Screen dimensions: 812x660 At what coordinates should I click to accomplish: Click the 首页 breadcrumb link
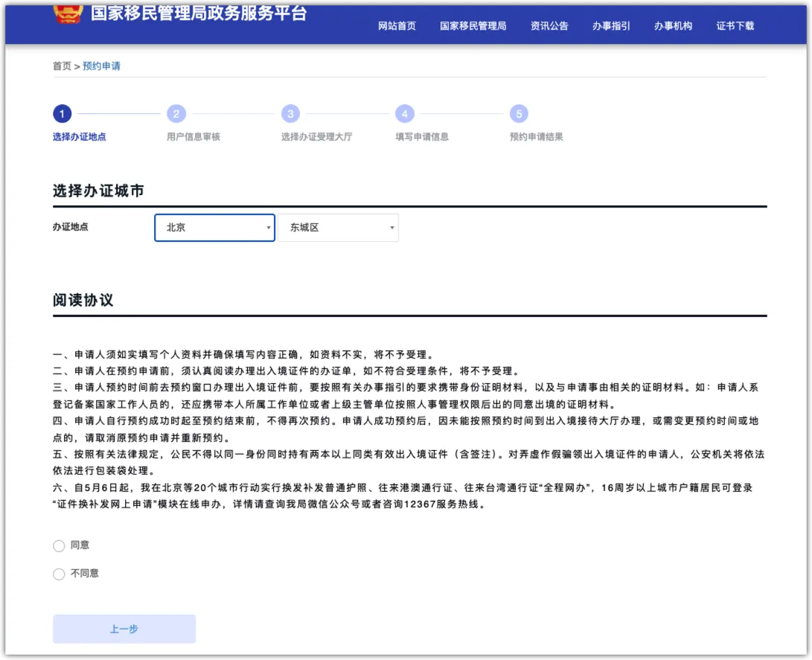pyautogui.click(x=62, y=66)
